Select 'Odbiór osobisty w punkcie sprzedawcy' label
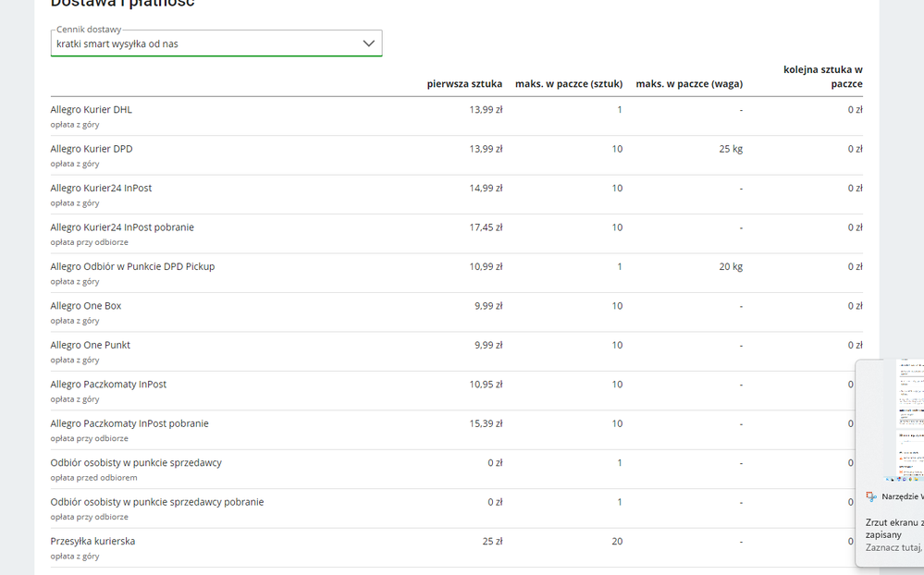The image size is (924, 575). click(x=136, y=462)
